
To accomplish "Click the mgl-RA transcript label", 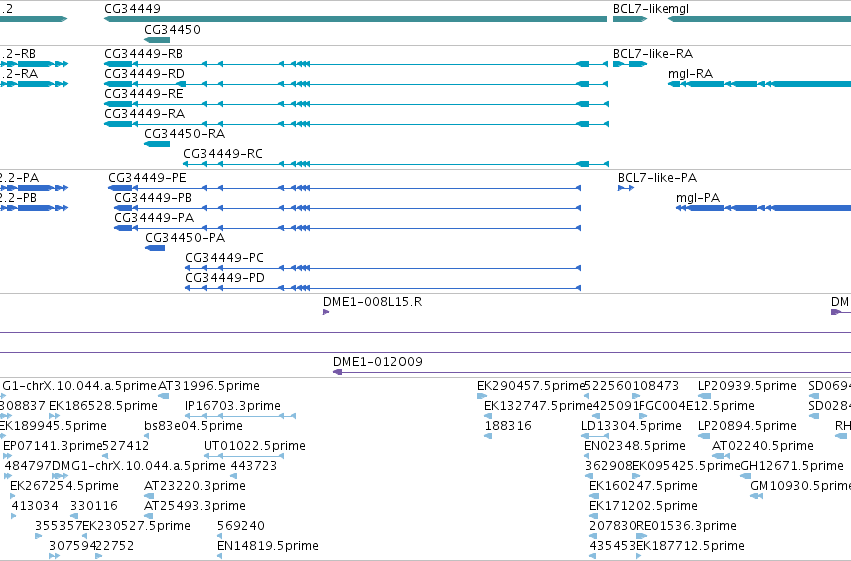I will tap(690, 74).
